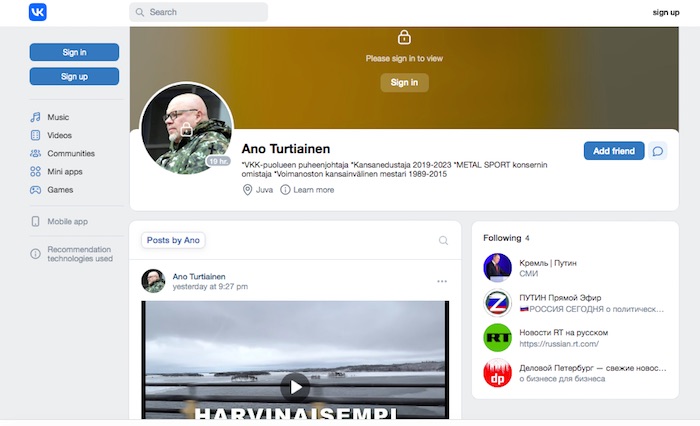Click the Sign in button on the cover banner
700x426 pixels.
(404, 83)
